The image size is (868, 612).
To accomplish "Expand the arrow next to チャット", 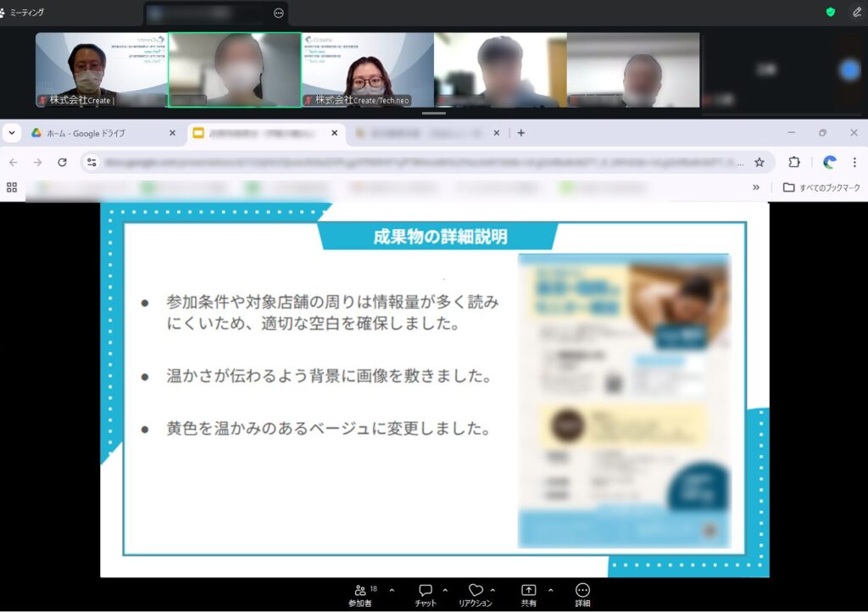I will [445, 590].
